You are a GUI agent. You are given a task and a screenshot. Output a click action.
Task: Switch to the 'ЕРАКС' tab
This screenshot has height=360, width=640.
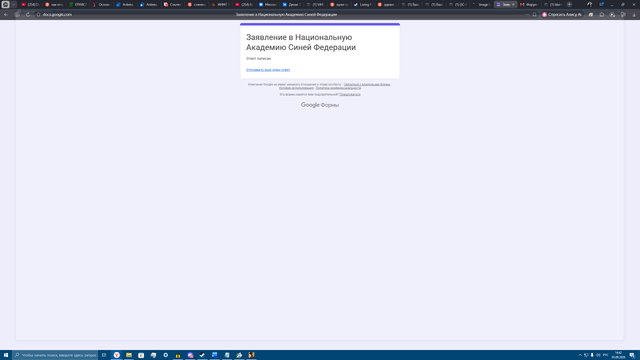coord(77,4)
